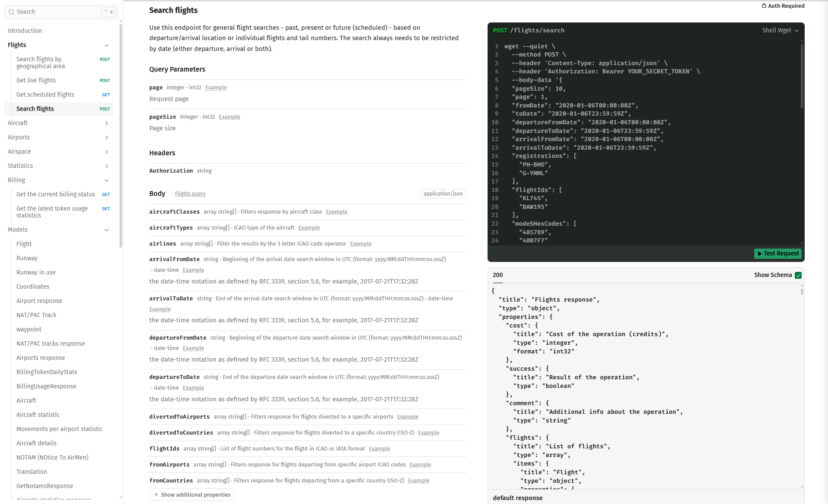Open the Aircraft statistic model
Screen dimensions: 828x504
(x=38, y=415)
